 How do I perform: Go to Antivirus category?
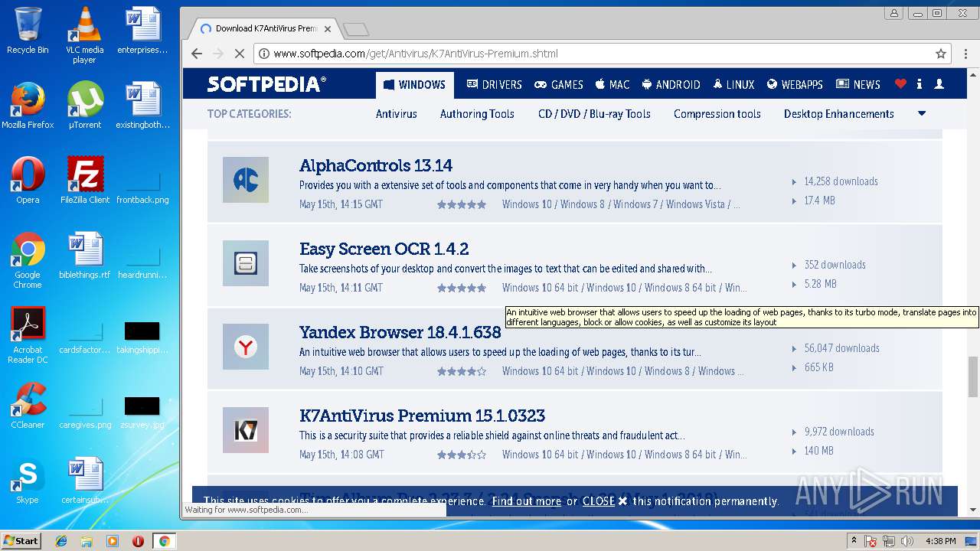pyautogui.click(x=397, y=114)
